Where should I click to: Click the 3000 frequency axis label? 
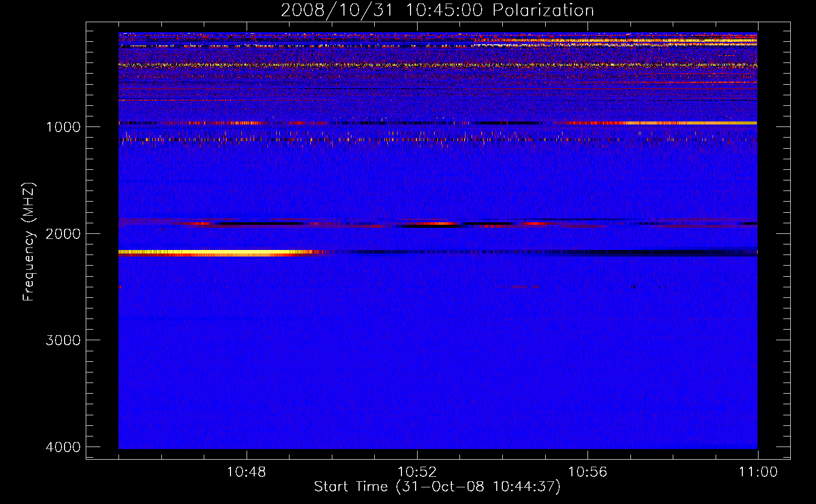(x=63, y=340)
